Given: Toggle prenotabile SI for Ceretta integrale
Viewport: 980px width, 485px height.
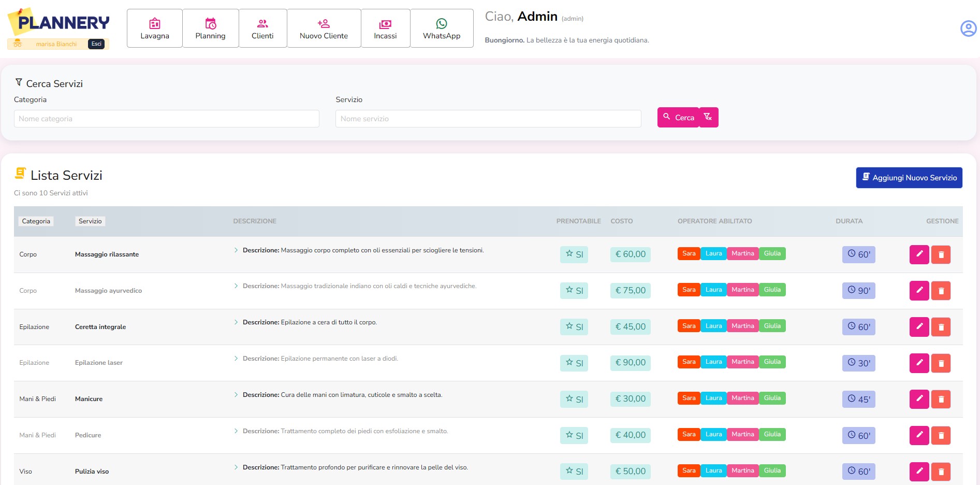Looking at the screenshot, I should tap(574, 327).
